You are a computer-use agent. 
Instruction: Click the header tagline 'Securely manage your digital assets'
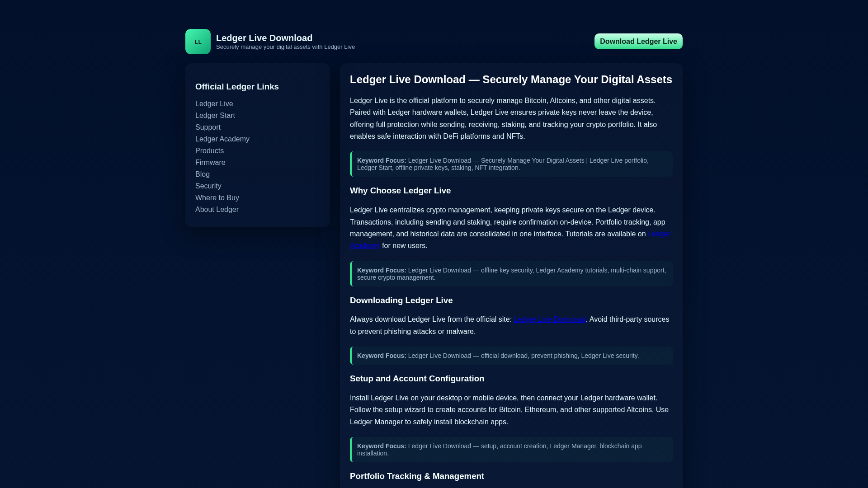285,47
